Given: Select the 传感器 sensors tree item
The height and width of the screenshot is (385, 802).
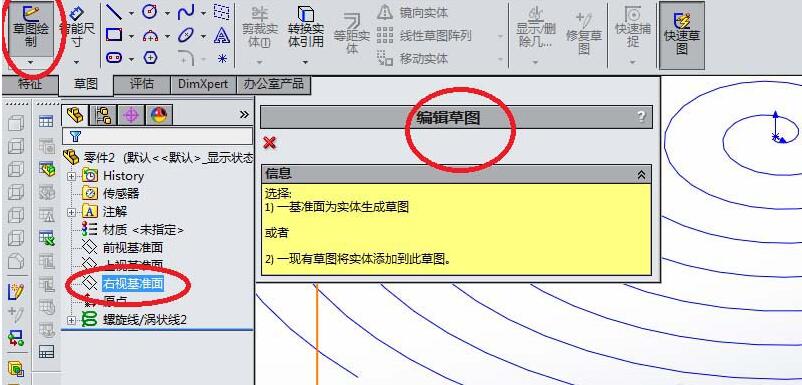Looking at the screenshot, I should pyautogui.click(x=111, y=193).
